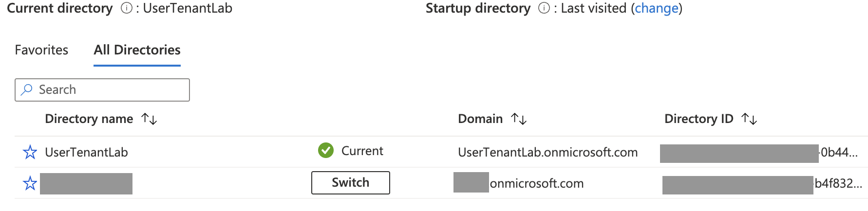
Task: Select the All Directories tab
Action: [137, 50]
